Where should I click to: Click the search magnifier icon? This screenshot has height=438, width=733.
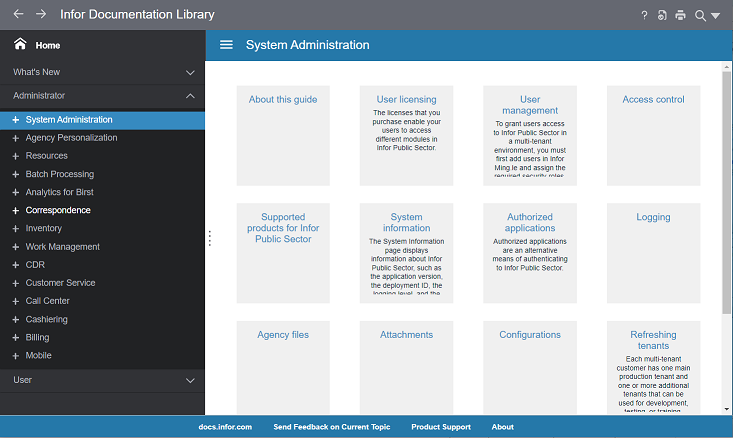700,15
